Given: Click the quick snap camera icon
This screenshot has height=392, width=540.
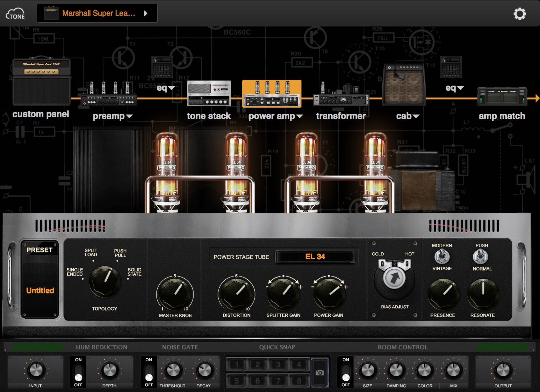Looking at the screenshot, I should (x=320, y=372).
